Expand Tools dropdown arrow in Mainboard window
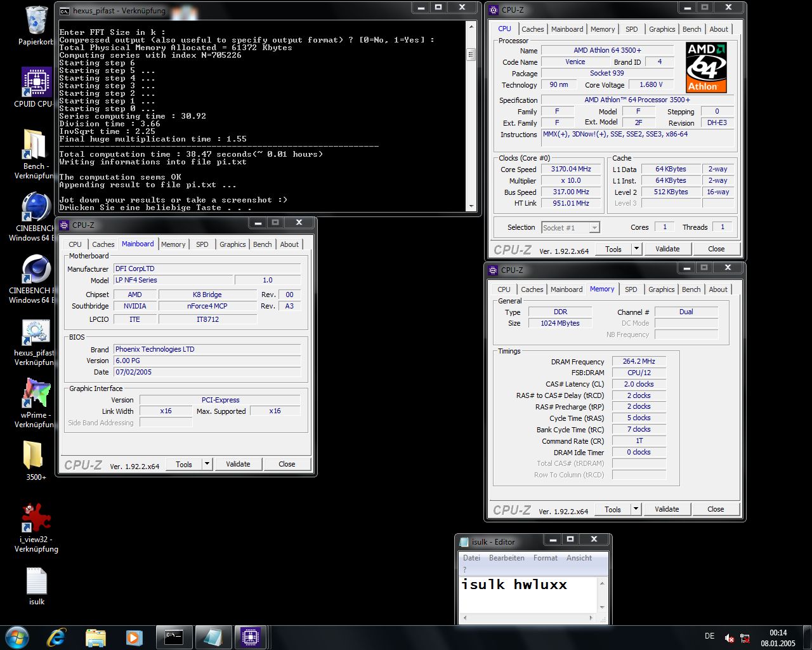 tap(206, 464)
